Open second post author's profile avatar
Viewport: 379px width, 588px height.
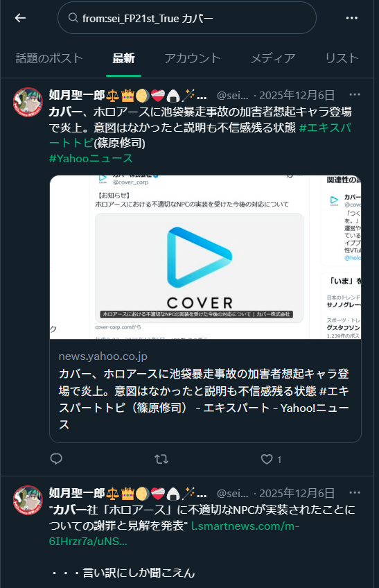28,500
